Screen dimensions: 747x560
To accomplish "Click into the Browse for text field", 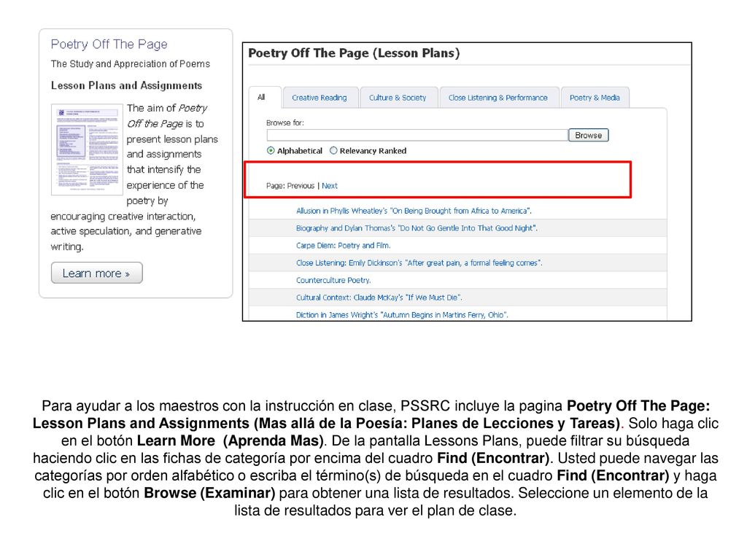I will click(x=417, y=135).
